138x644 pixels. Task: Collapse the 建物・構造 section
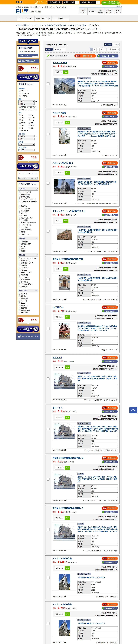28,238
